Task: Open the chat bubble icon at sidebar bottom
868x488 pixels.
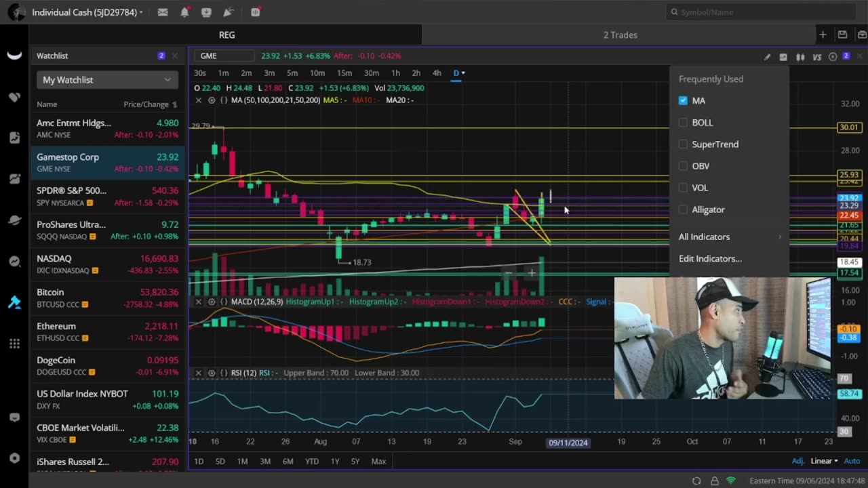Action: [14, 418]
